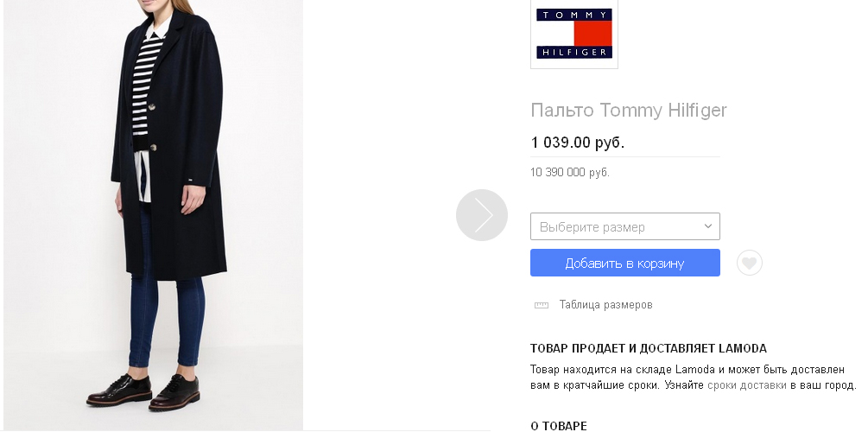
Task: Select the 'О ТОВАРЕ' section heading
Action: pyautogui.click(x=558, y=426)
